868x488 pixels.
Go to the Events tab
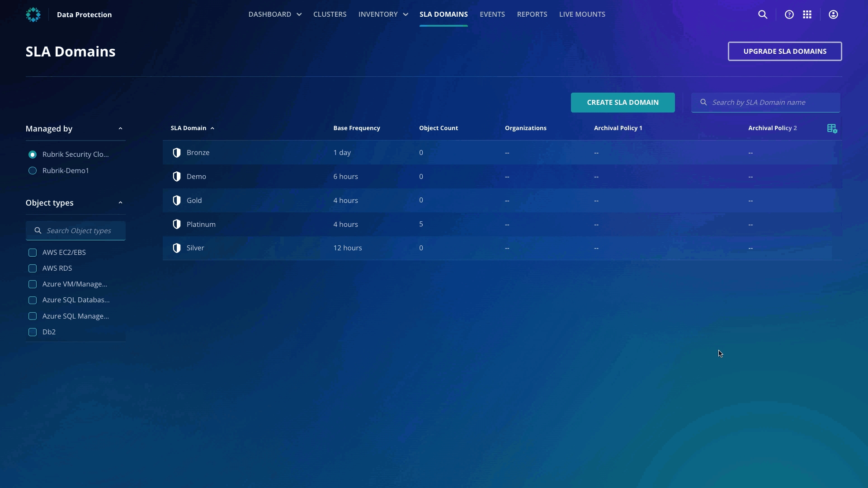[492, 14]
